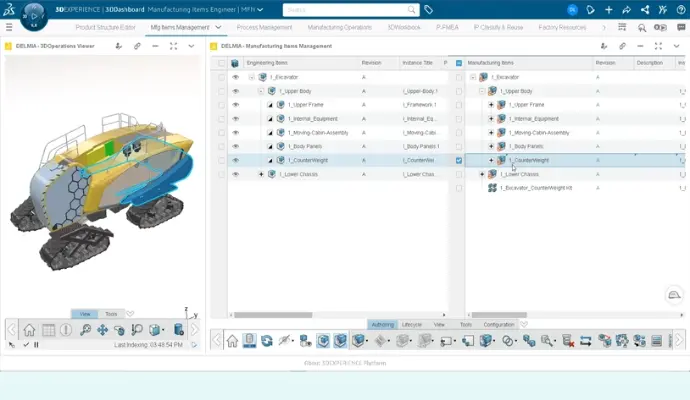Expand I_Lower Chassis in Engineering Items tree

coord(261,174)
